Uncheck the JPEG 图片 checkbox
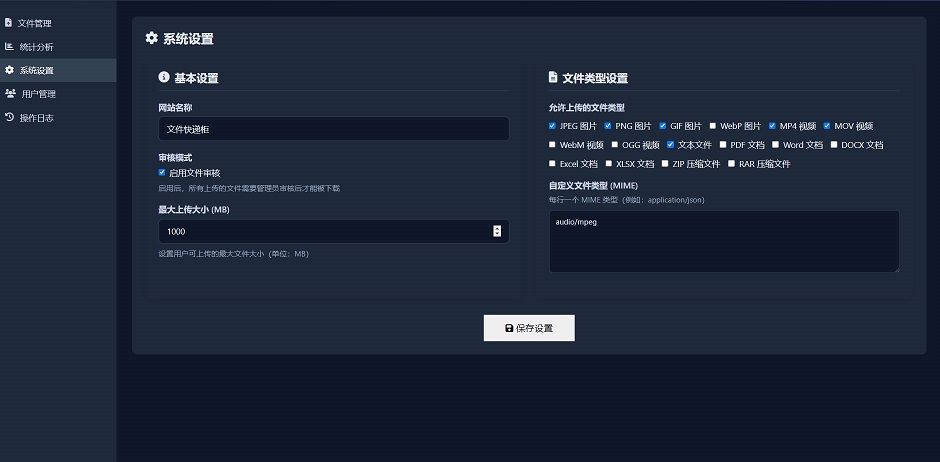940x462 pixels. [x=552, y=126]
